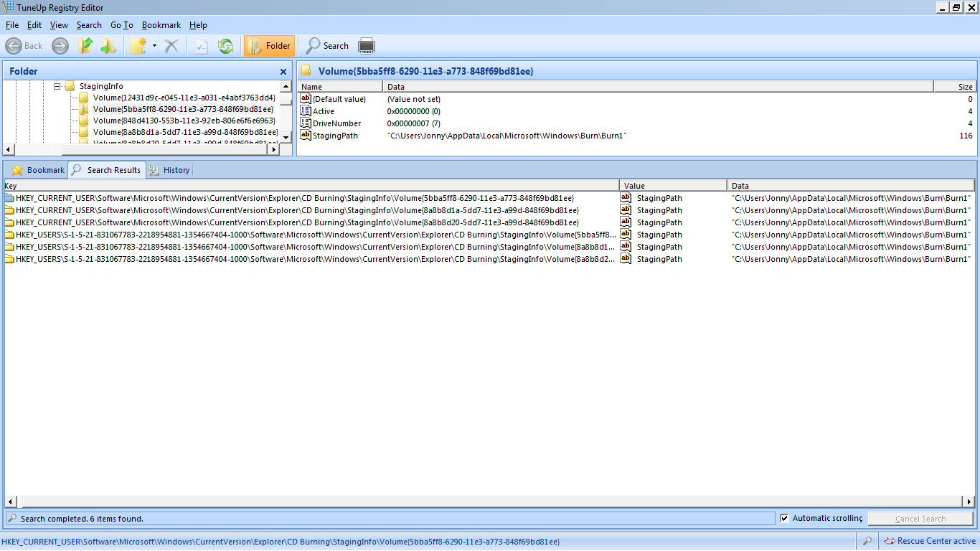Uncheck the Automatic scrolling checkbox

tap(785, 518)
